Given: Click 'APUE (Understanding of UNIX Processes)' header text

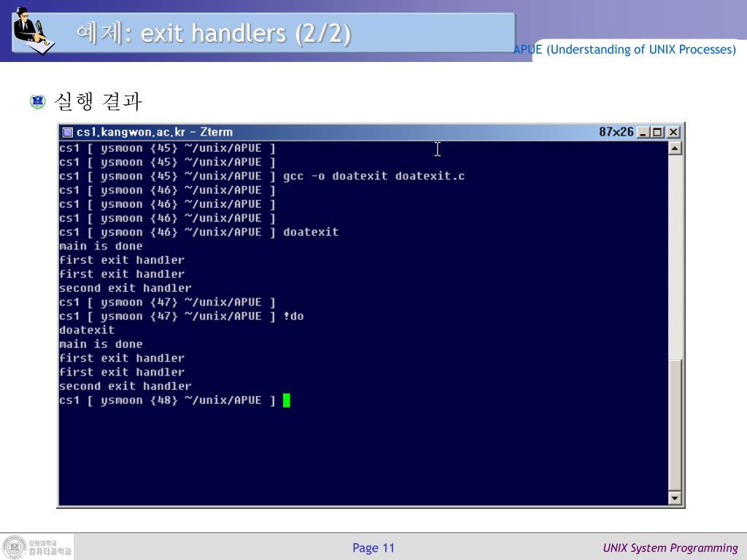Looking at the screenshot, I should 624,50.
